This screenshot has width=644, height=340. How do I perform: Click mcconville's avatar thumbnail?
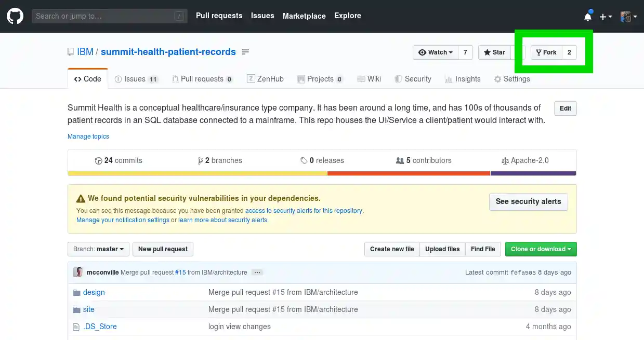(78, 272)
